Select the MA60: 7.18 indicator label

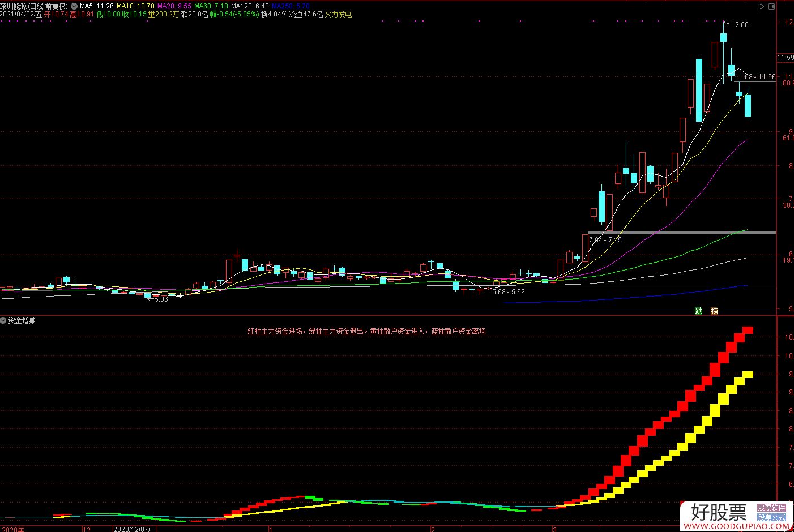[x=211, y=6]
